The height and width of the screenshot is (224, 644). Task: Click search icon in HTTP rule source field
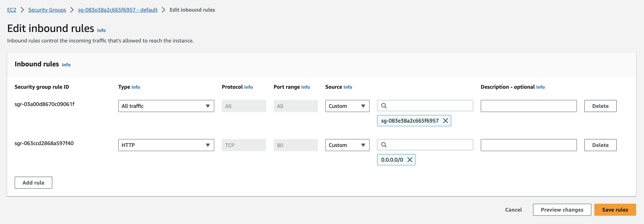coord(384,145)
